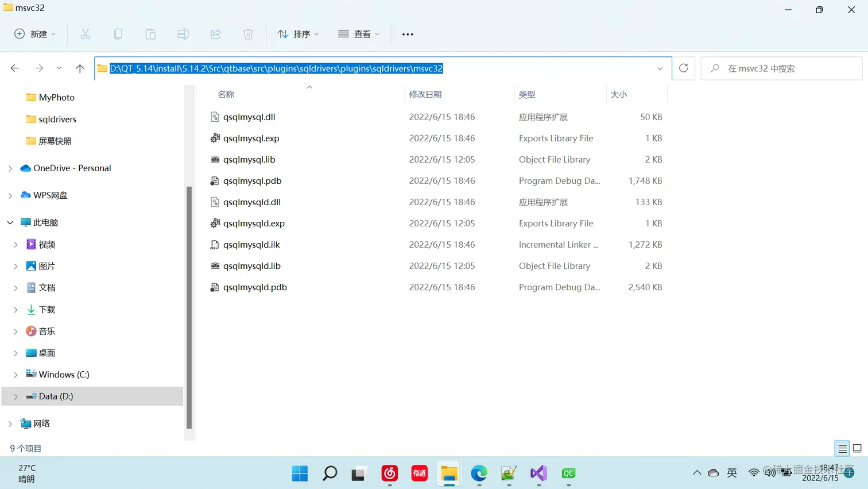The width and height of the screenshot is (868, 489).
Task: Select 下载 in navigation pane
Action: coord(41,309)
